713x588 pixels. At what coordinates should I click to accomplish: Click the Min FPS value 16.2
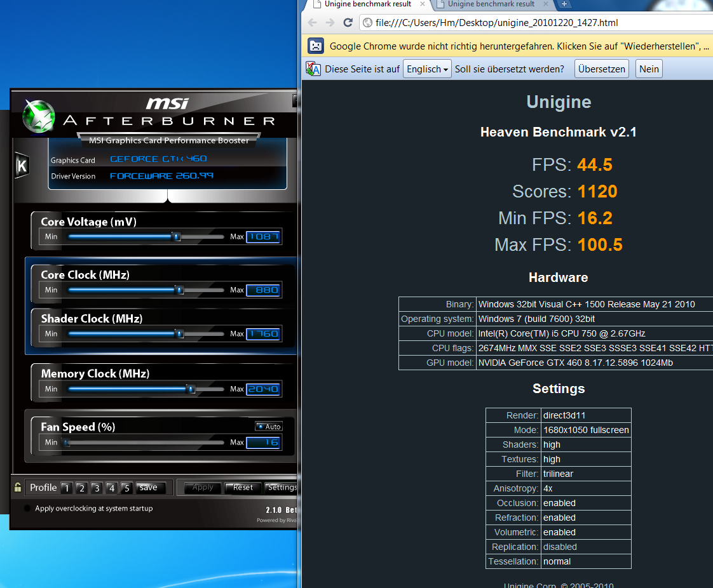click(x=595, y=218)
